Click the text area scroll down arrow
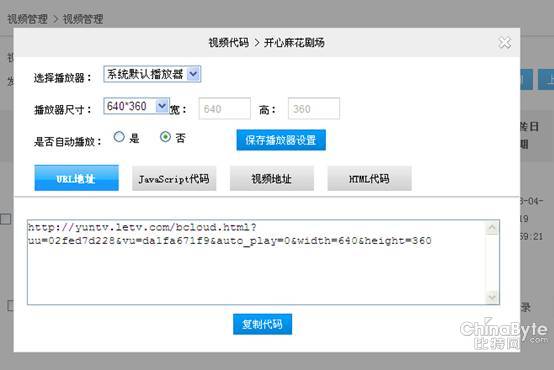 (x=492, y=296)
